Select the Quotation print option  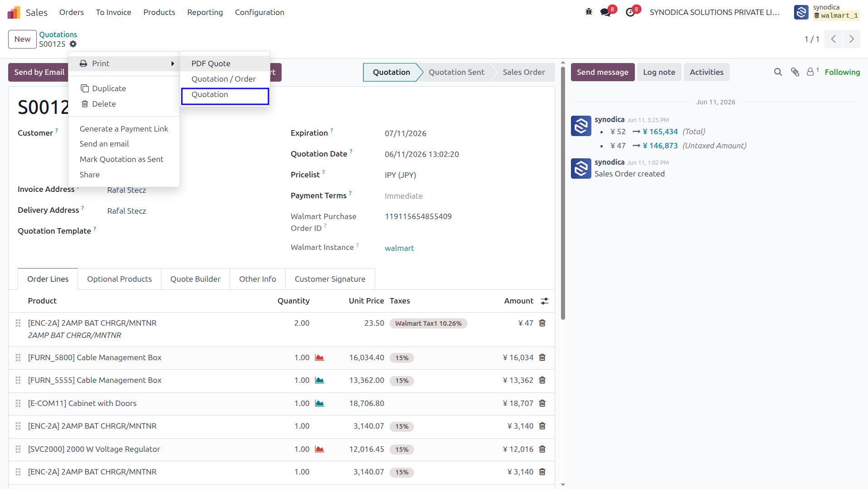point(225,94)
